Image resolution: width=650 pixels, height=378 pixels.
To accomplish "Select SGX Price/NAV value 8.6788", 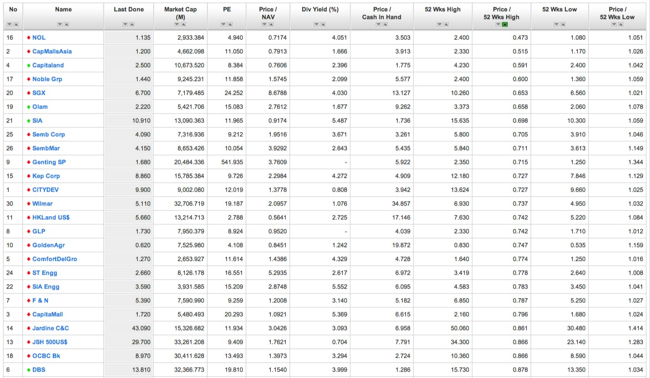I will click(277, 93).
